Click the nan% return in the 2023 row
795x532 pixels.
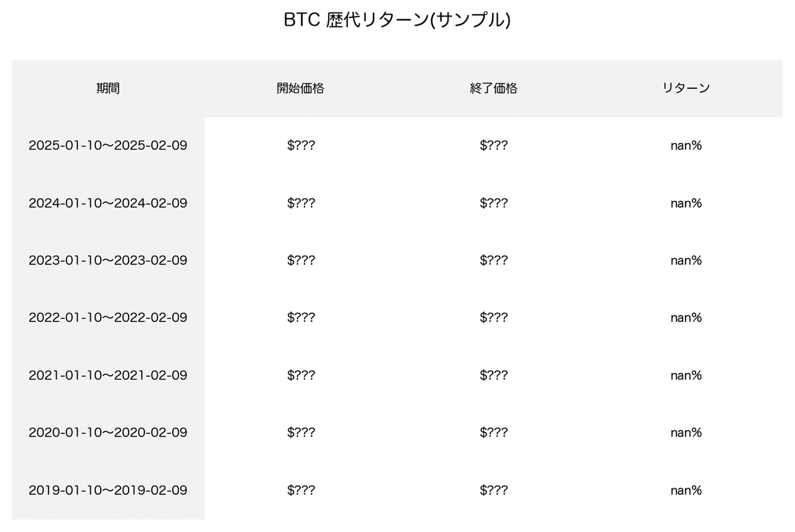click(686, 260)
